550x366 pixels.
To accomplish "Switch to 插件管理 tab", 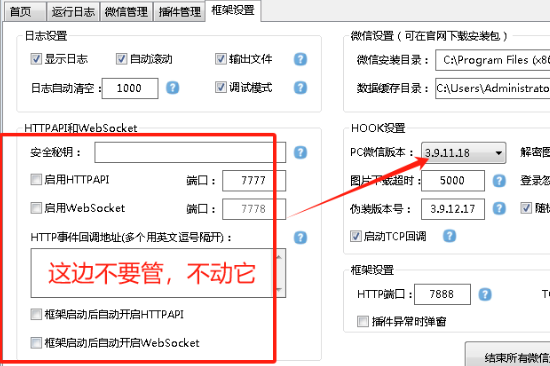I will pyautogui.click(x=180, y=12).
